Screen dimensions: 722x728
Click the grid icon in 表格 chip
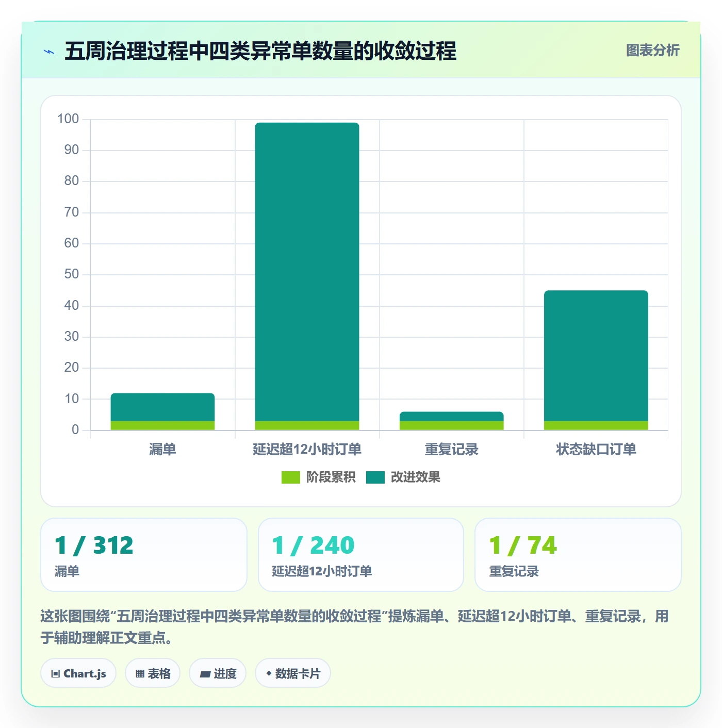(x=140, y=674)
